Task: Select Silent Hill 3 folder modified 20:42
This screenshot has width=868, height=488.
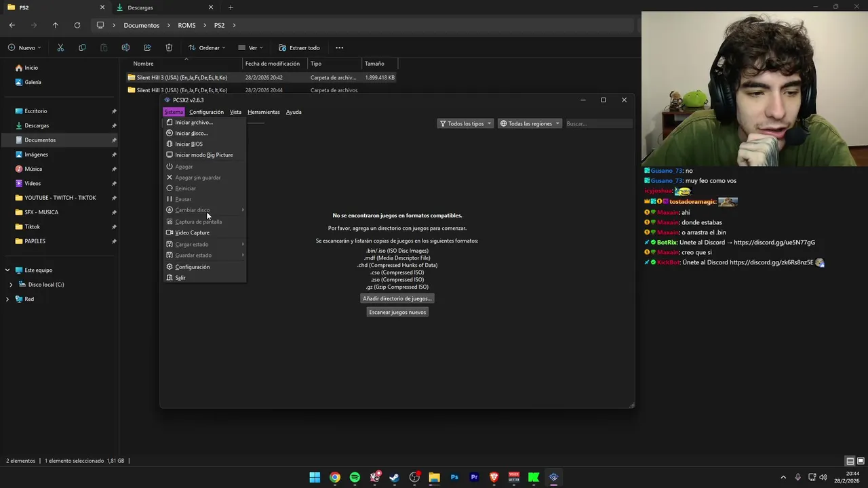Action: click(262, 77)
